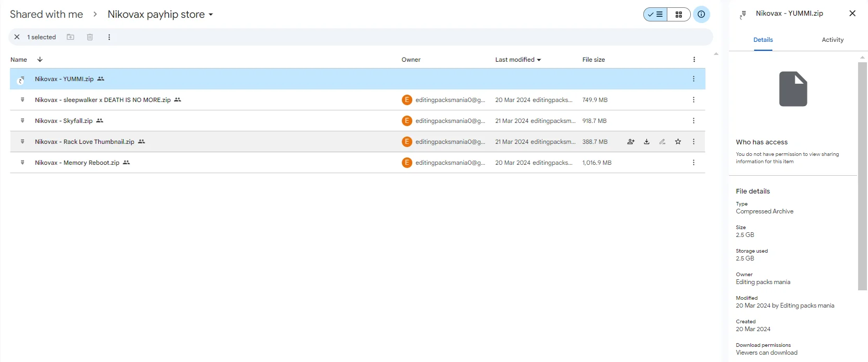Switch to list layout view

[x=655, y=15]
